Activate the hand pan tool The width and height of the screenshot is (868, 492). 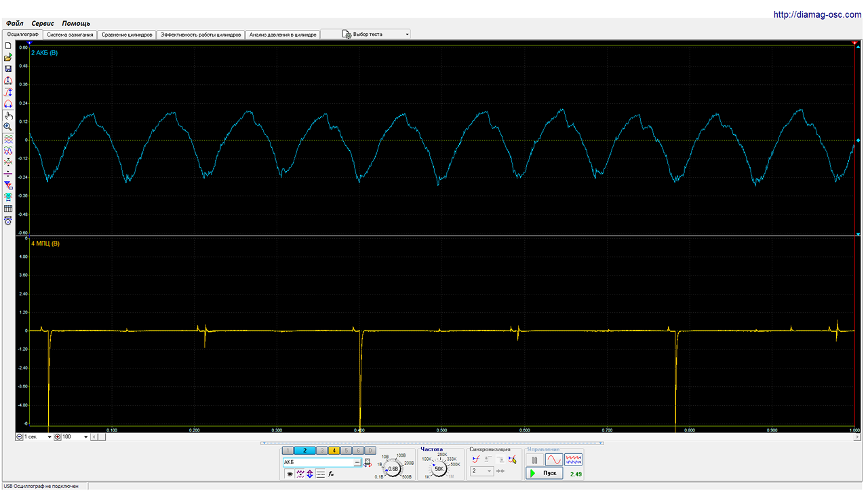pos(8,115)
